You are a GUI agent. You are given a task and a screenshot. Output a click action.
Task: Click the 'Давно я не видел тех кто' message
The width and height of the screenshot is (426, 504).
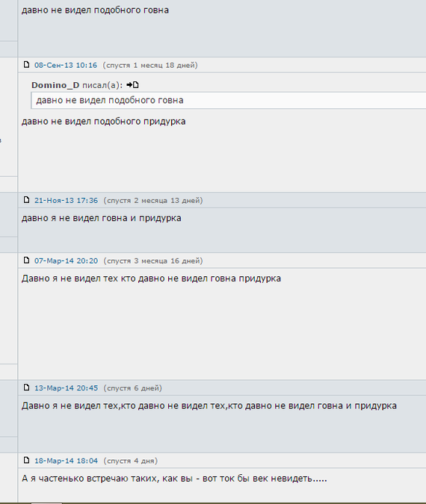(151, 279)
